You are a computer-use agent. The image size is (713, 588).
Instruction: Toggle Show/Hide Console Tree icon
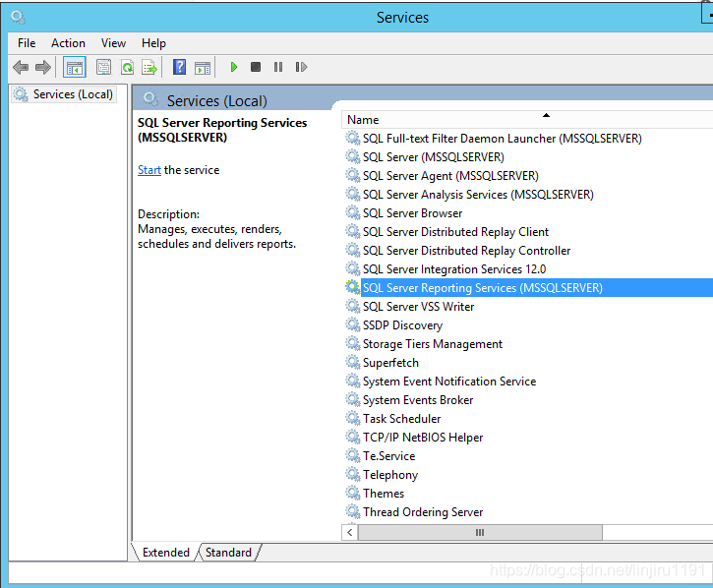click(75, 67)
